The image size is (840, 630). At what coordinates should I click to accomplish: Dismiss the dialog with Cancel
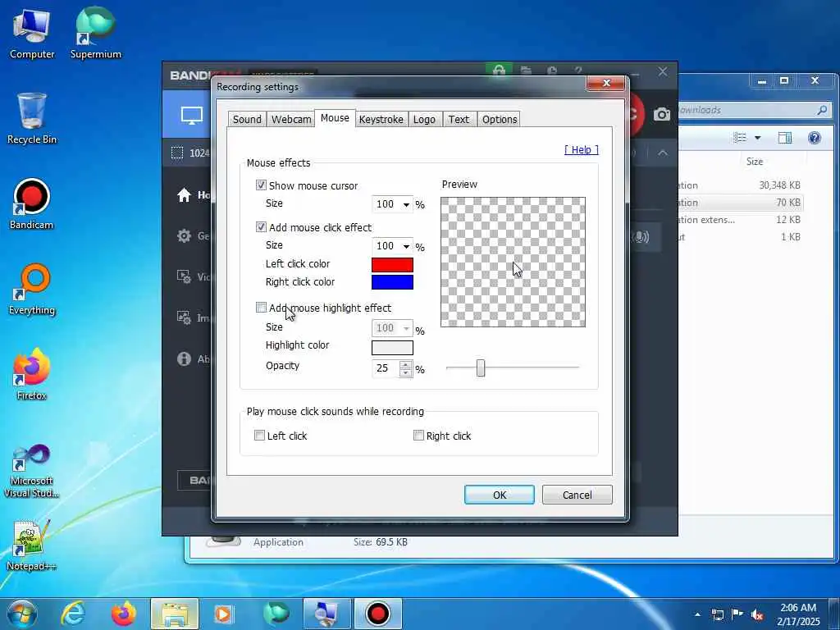coord(577,495)
